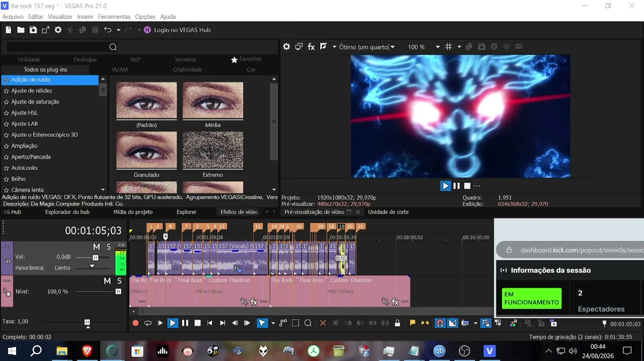This screenshot has width=644, height=361.
Task: Select the dashed-rectangle selection tool
Action: point(296,323)
